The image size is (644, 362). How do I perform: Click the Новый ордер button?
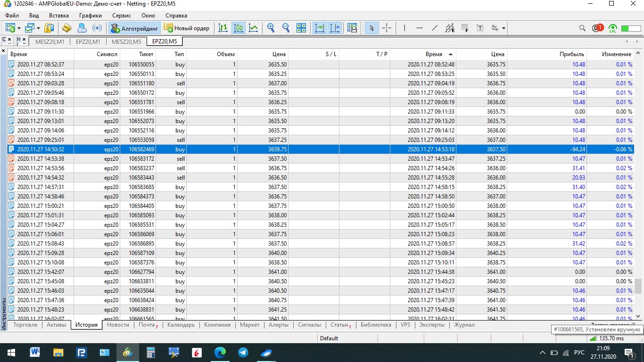pos(186,28)
